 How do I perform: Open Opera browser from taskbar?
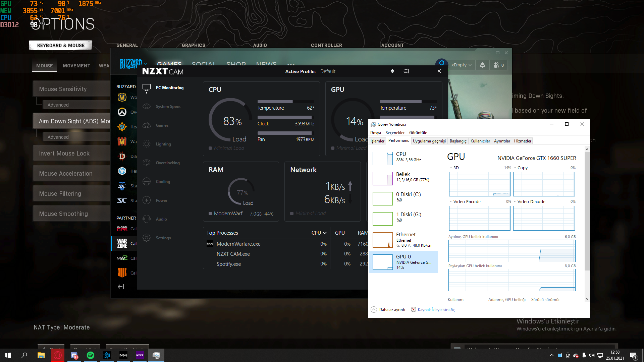pyautogui.click(x=58, y=355)
